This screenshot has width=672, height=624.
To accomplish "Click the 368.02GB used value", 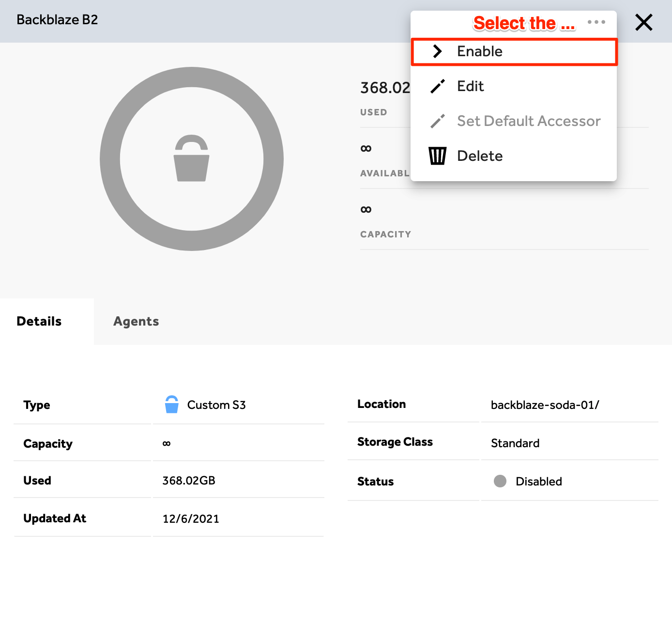I will click(x=189, y=481).
